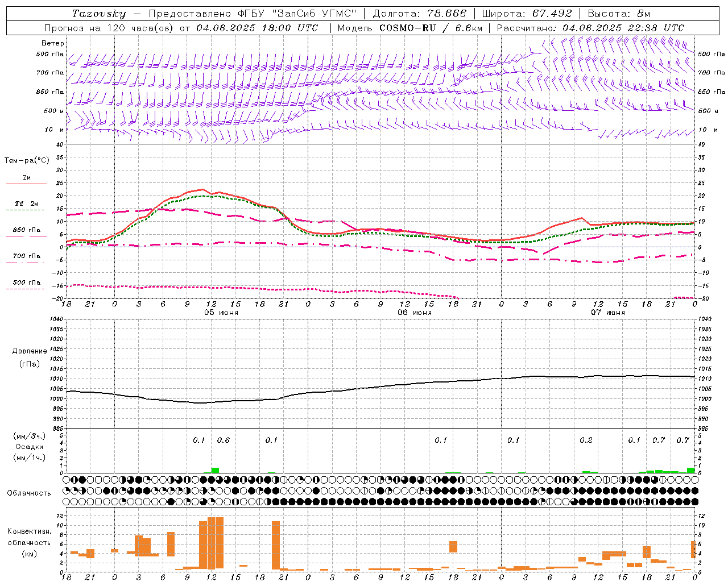This screenshot has width=728, height=582.
Task: Select the '07 июня' date label
Action: point(608,313)
